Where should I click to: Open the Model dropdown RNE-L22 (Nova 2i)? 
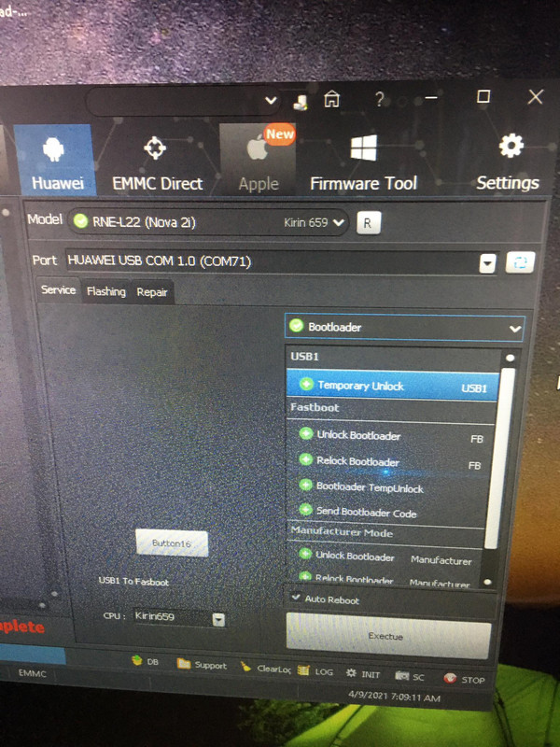208,222
